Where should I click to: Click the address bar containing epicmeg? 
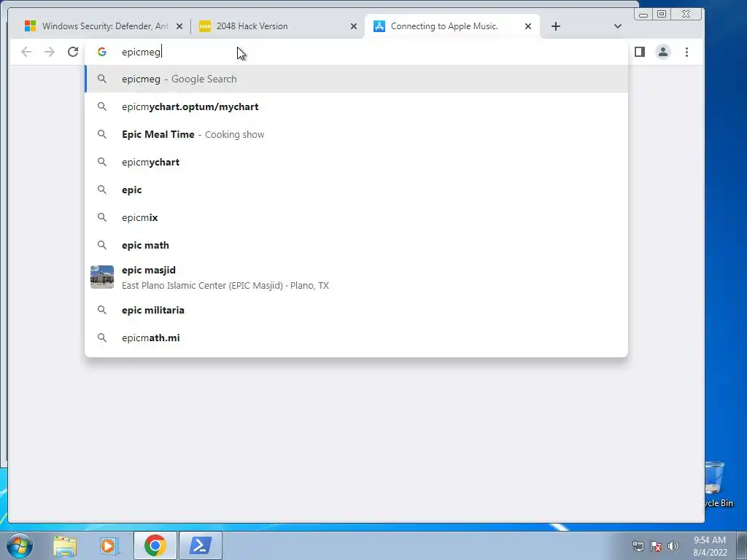pos(356,52)
